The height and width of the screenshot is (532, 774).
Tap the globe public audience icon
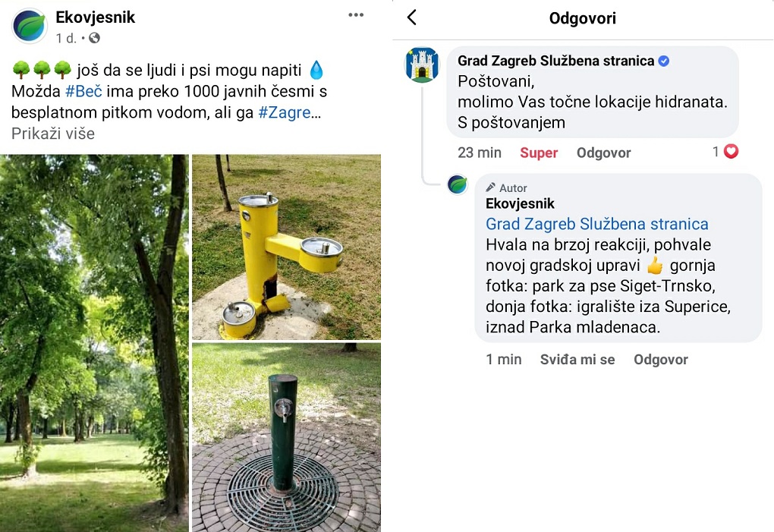click(x=94, y=38)
